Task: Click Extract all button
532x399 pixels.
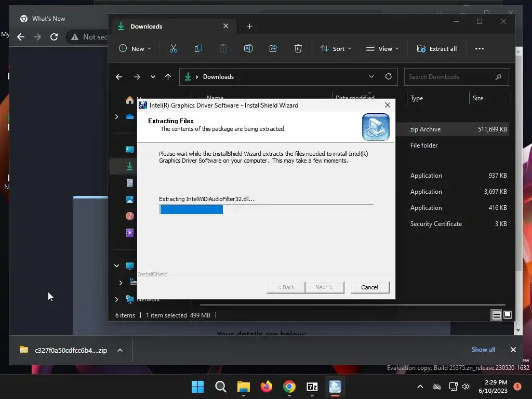Action: [436, 48]
